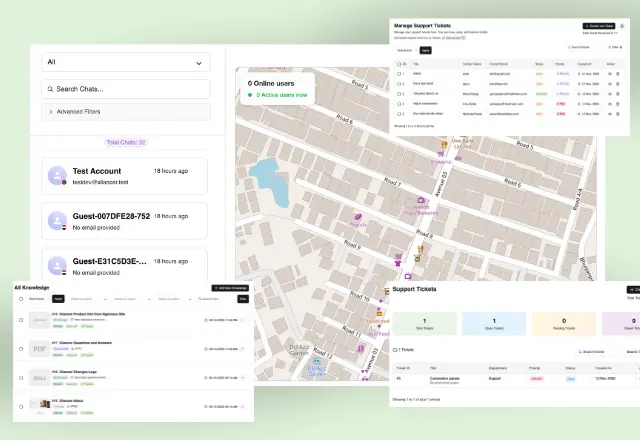Select the Walton Plaza Banasree map marker

[421, 200]
